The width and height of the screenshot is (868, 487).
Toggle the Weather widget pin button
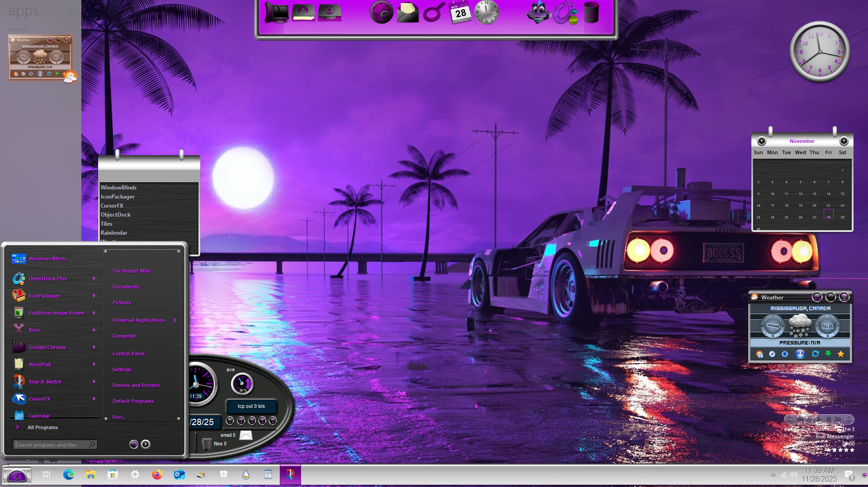point(844,297)
